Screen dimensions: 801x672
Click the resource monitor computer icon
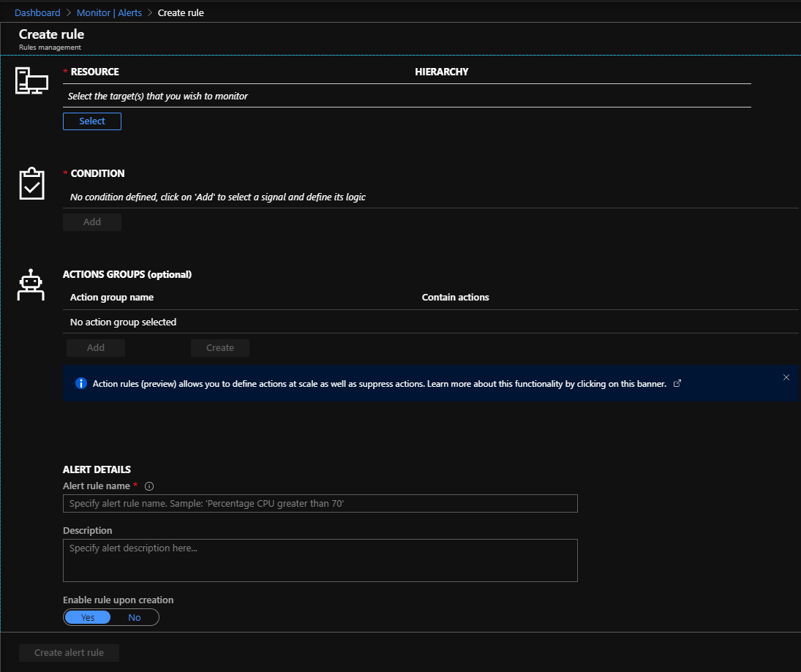[31, 80]
